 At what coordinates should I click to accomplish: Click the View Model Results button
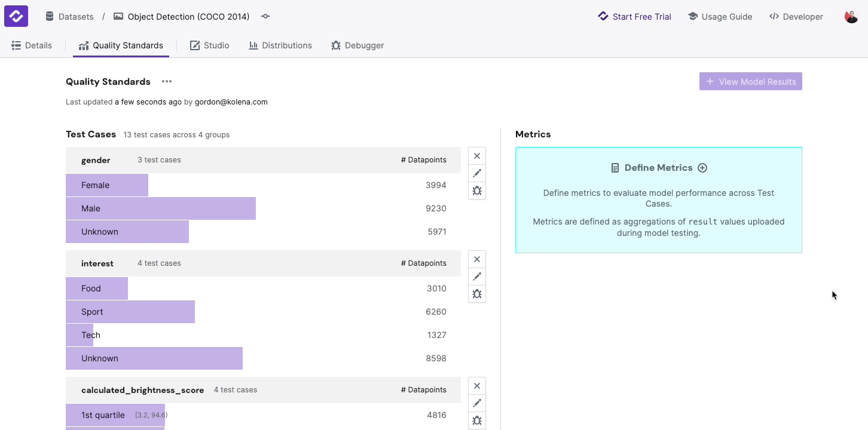(x=750, y=82)
